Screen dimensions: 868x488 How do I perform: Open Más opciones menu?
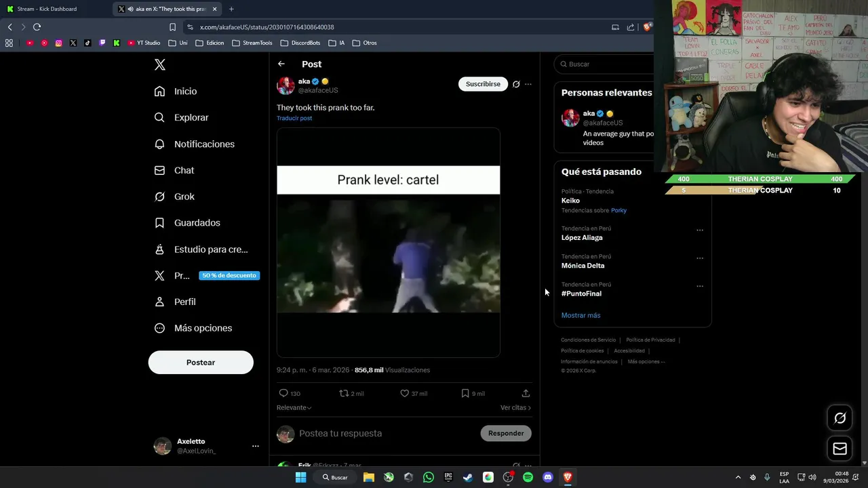pos(193,328)
